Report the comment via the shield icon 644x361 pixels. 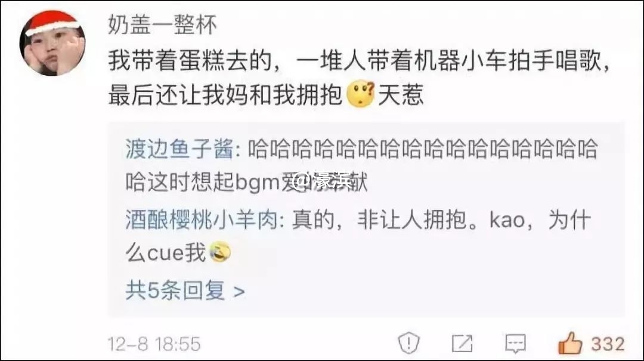coord(408,343)
